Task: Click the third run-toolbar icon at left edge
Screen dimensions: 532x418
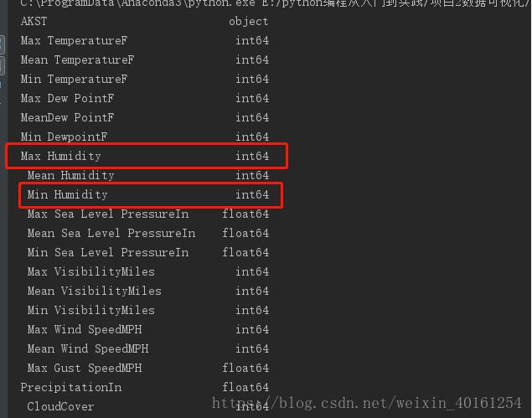Action: [x=3, y=85]
